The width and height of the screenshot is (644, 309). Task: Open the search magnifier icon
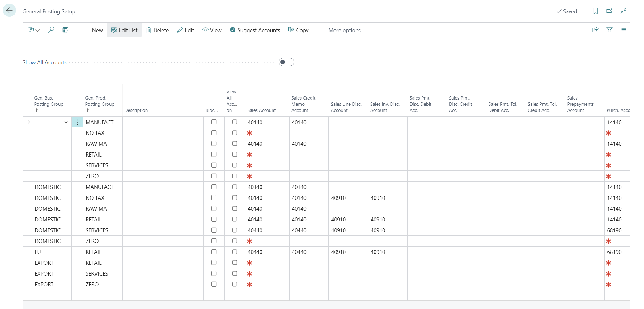point(51,30)
